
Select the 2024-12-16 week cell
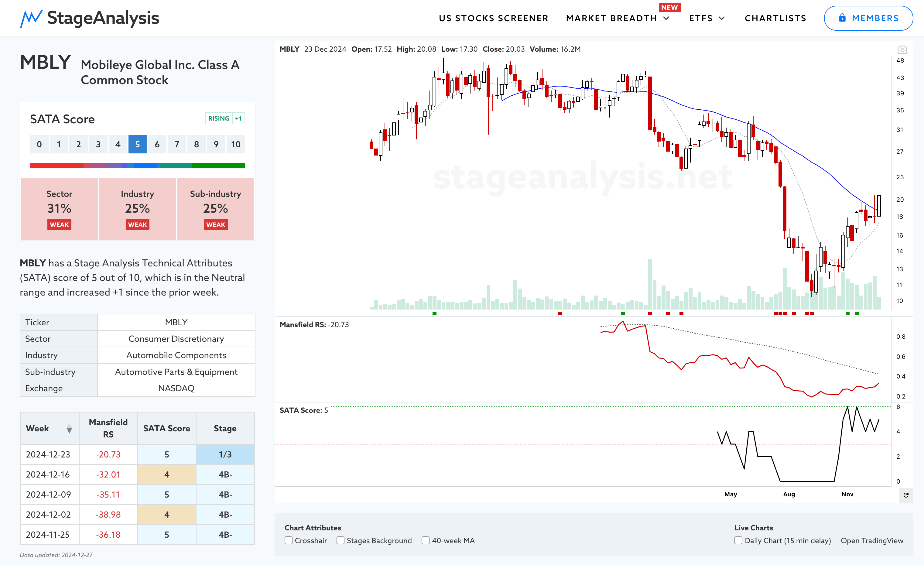[x=50, y=475]
